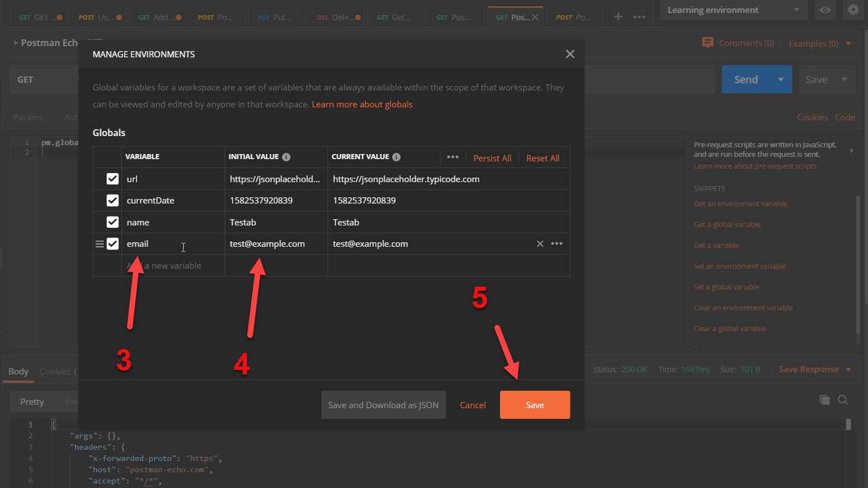Insert Get an environment variable snippet
The height and width of the screenshot is (488, 868).
pos(740,204)
